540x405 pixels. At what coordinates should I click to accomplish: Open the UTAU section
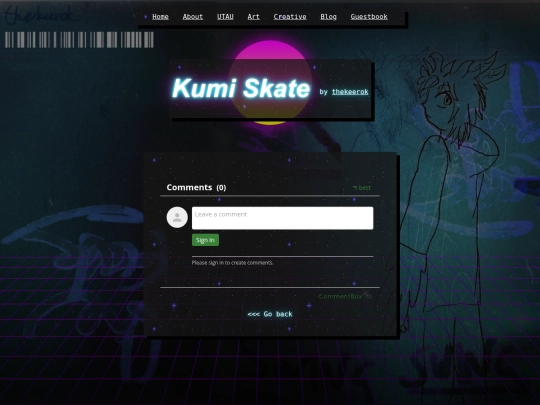pyautogui.click(x=225, y=17)
